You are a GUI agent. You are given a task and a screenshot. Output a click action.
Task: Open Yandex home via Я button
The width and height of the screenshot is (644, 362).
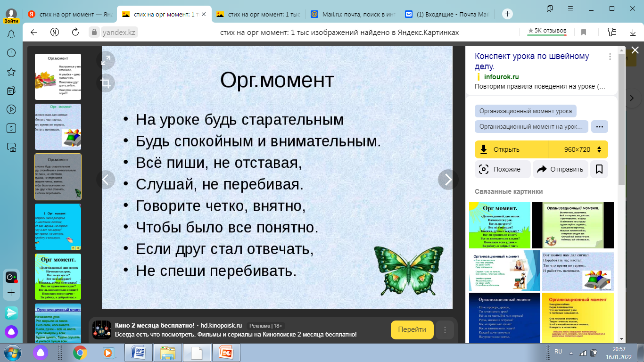pyautogui.click(x=55, y=32)
